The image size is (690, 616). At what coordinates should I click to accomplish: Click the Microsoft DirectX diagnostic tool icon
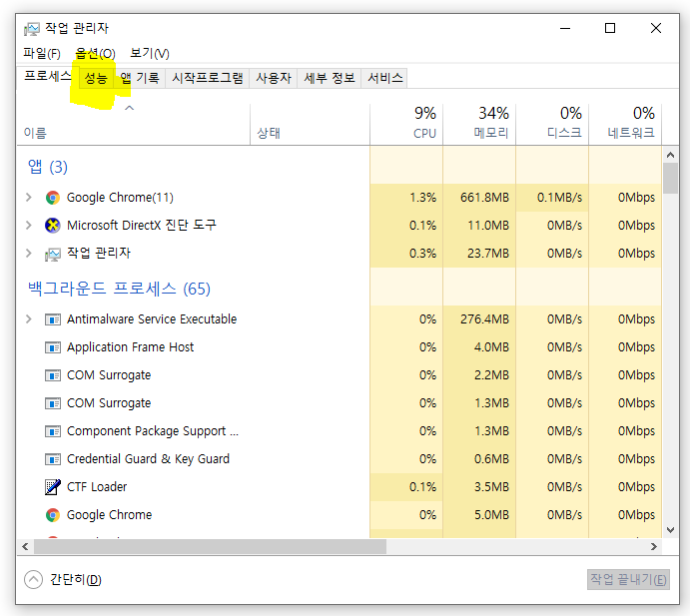(53, 226)
